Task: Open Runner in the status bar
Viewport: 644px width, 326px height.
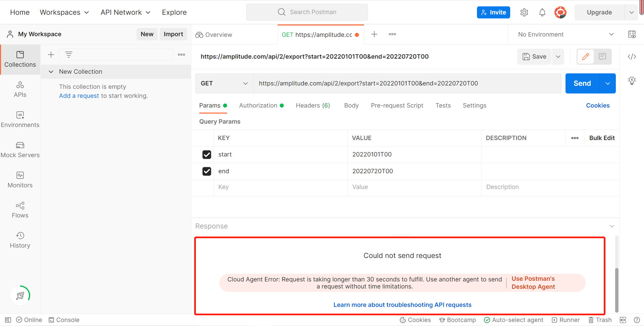Action: click(566, 320)
